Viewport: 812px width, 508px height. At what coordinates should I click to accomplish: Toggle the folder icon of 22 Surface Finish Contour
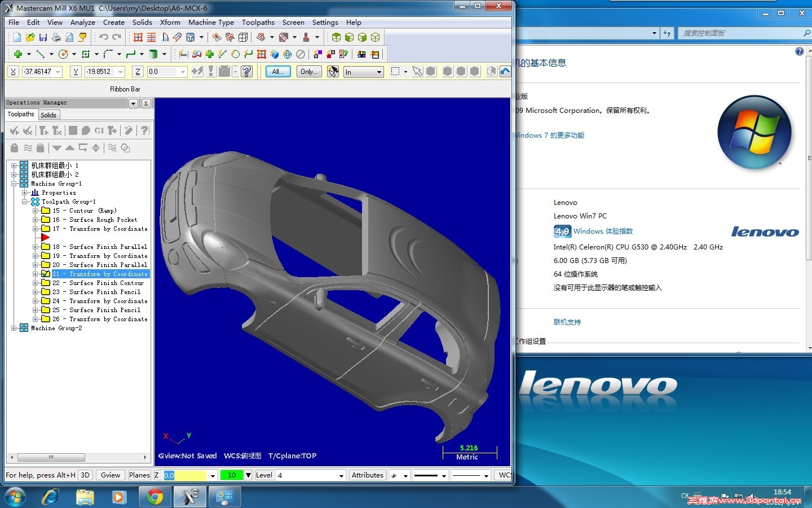click(x=46, y=283)
